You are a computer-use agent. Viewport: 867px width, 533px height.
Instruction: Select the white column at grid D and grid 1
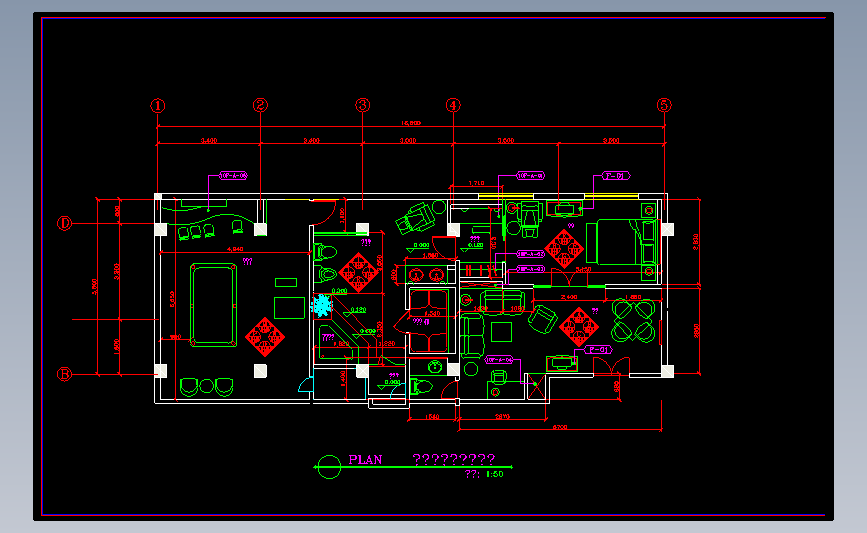[160, 229]
